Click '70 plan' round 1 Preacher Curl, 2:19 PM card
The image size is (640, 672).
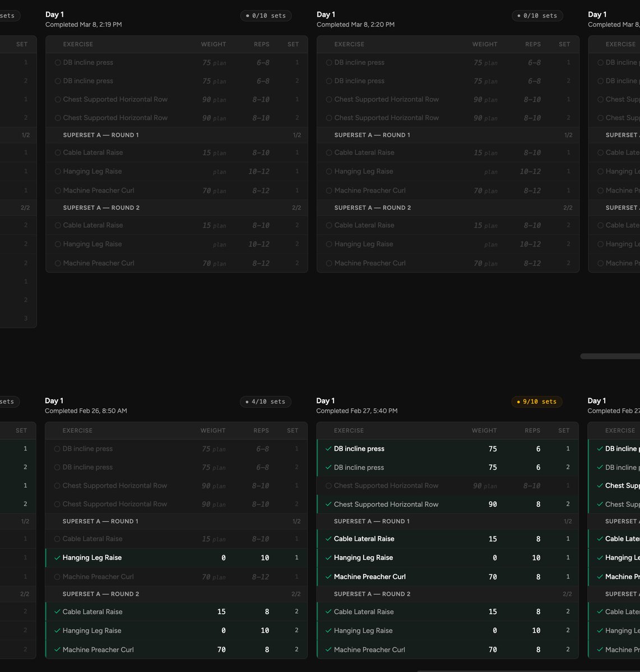pyautogui.click(x=214, y=191)
